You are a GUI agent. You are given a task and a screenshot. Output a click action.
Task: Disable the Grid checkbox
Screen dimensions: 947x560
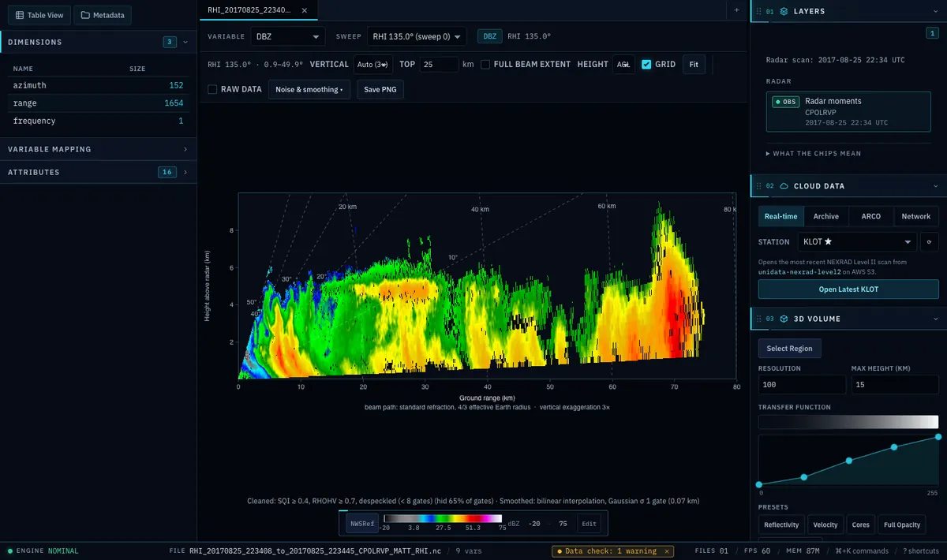tap(646, 65)
